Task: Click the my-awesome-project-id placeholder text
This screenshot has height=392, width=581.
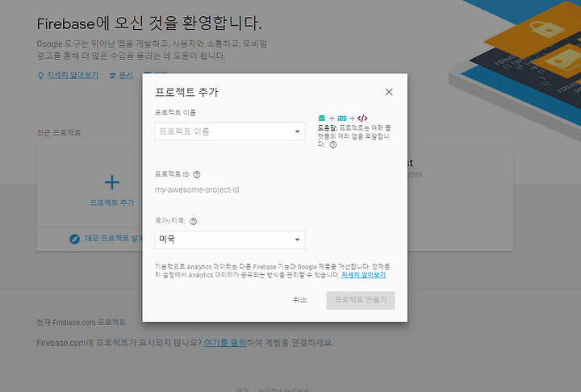Action: click(197, 190)
